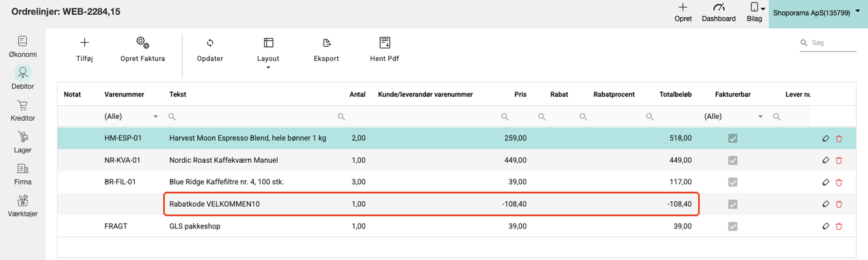868x260 pixels.
Task: Select the Rabatkode VELKOMMEN10 text
Action: click(215, 204)
